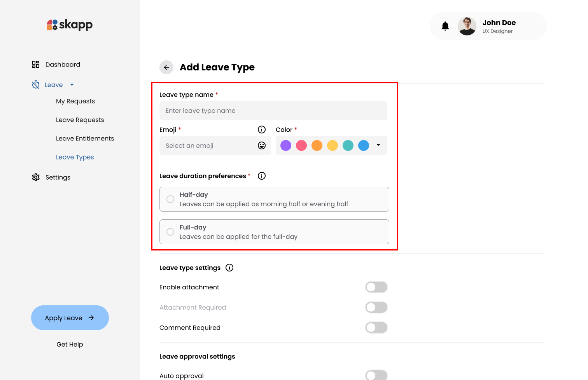The height and width of the screenshot is (380, 588).
Task: Enable the attachment toggle
Action: (x=376, y=287)
